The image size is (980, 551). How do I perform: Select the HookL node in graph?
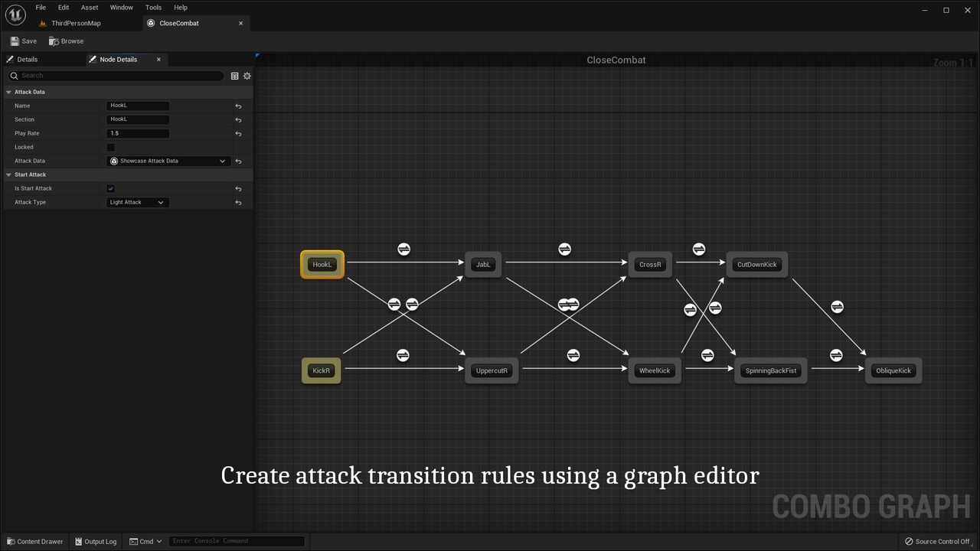tap(322, 265)
